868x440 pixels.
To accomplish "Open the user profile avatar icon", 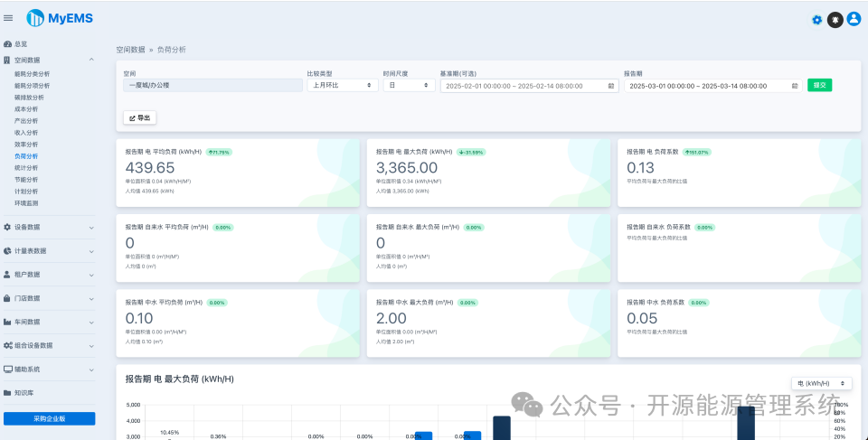I will tap(854, 19).
